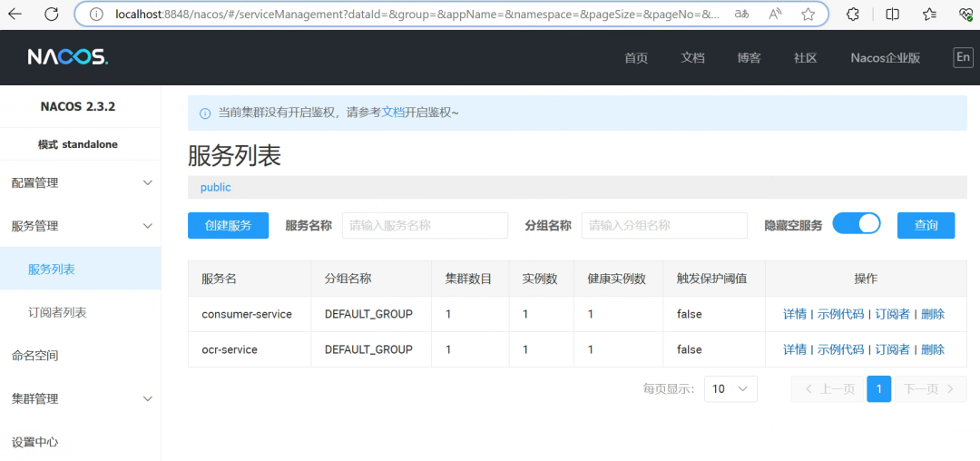The width and height of the screenshot is (980, 461).
Task: Open 订阅者 for consumer-service
Action: [x=893, y=314]
